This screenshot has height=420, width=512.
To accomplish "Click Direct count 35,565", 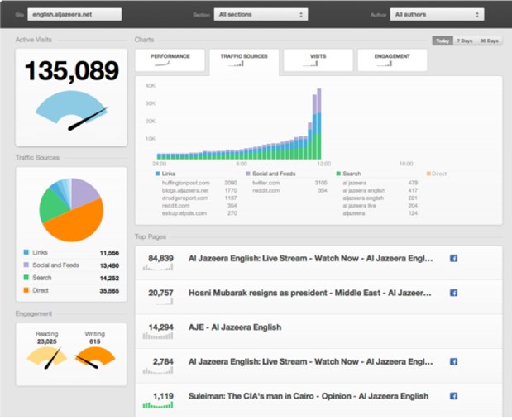I will pyautogui.click(x=109, y=291).
